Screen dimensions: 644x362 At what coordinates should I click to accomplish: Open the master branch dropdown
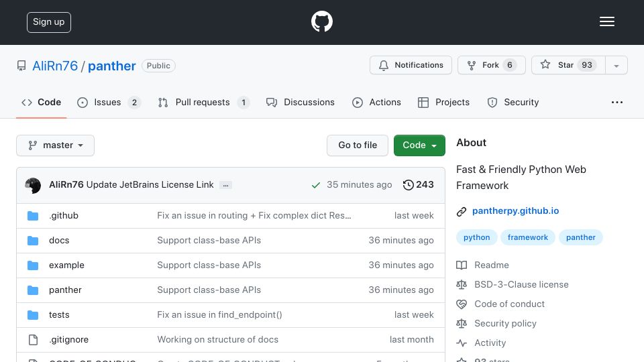tap(56, 145)
